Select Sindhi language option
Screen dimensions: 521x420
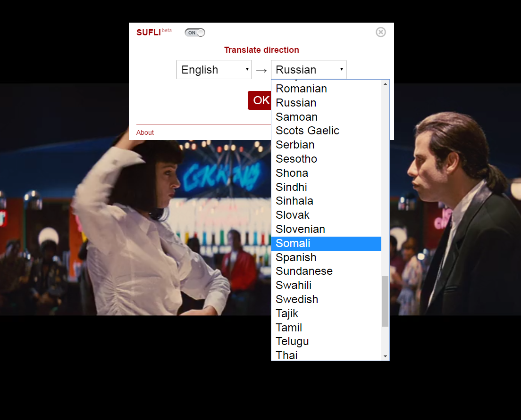(326, 187)
